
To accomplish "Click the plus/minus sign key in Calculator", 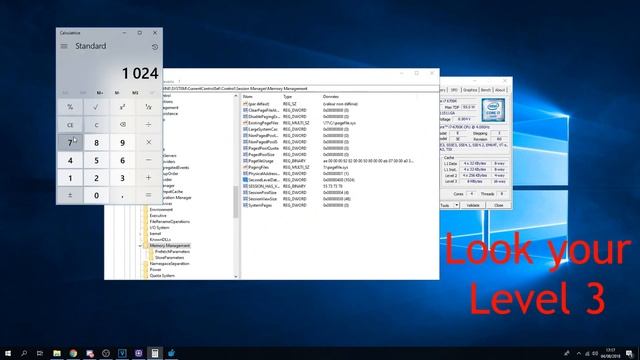I will coord(70,195).
